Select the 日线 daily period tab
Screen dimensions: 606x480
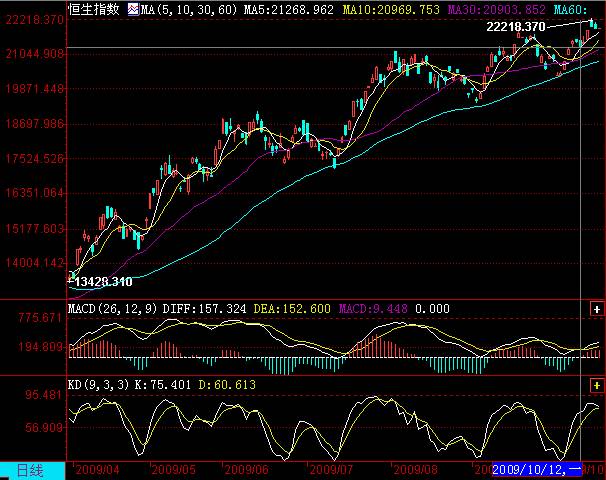click(x=31, y=470)
